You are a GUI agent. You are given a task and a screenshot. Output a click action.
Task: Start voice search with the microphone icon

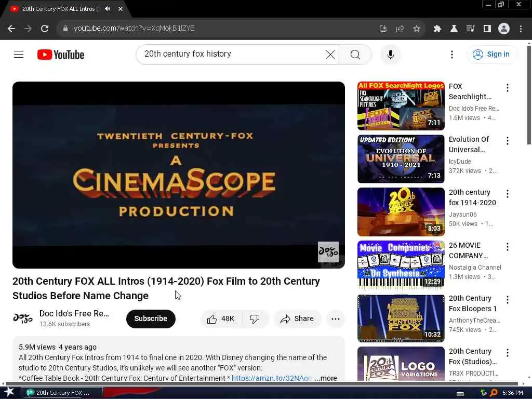[391, 54]
